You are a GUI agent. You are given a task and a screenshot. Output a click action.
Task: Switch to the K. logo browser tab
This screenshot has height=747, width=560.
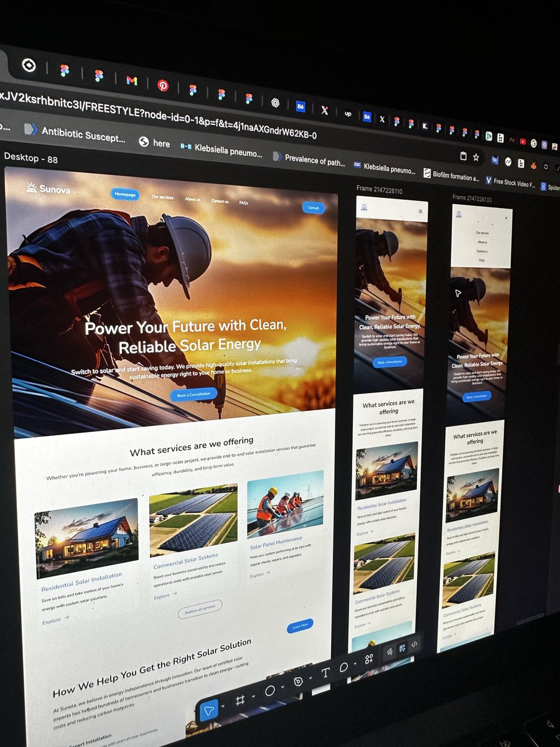[424, 126]
